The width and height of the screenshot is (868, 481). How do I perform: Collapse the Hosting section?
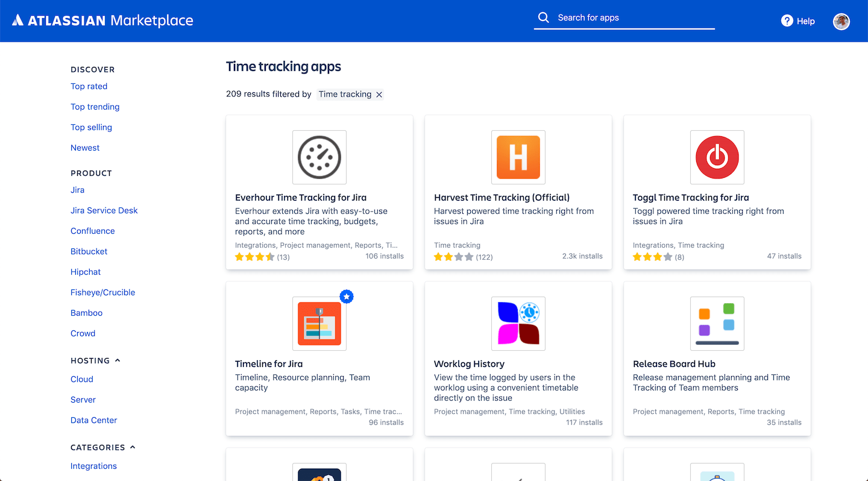click(118, 360)
